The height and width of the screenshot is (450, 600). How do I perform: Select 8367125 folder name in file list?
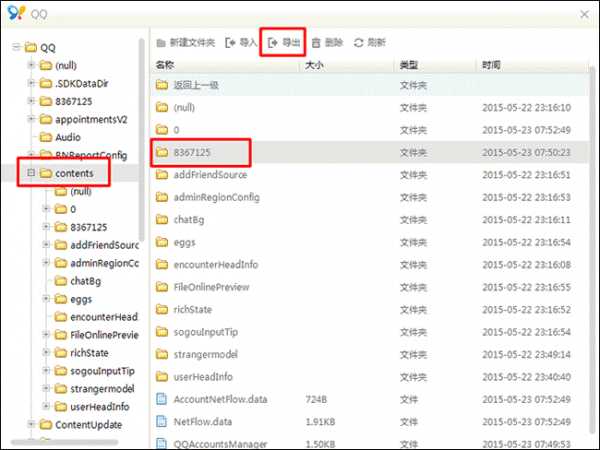tap(192, 152)
